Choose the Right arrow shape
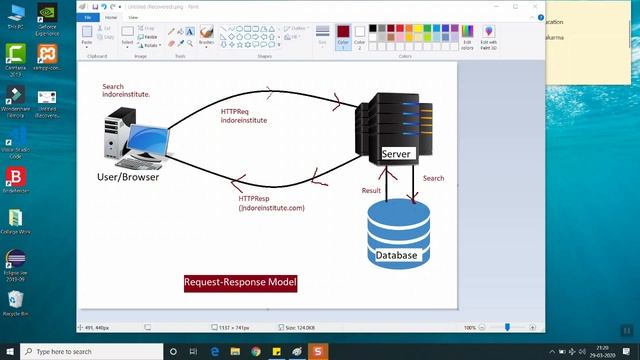 256,37
